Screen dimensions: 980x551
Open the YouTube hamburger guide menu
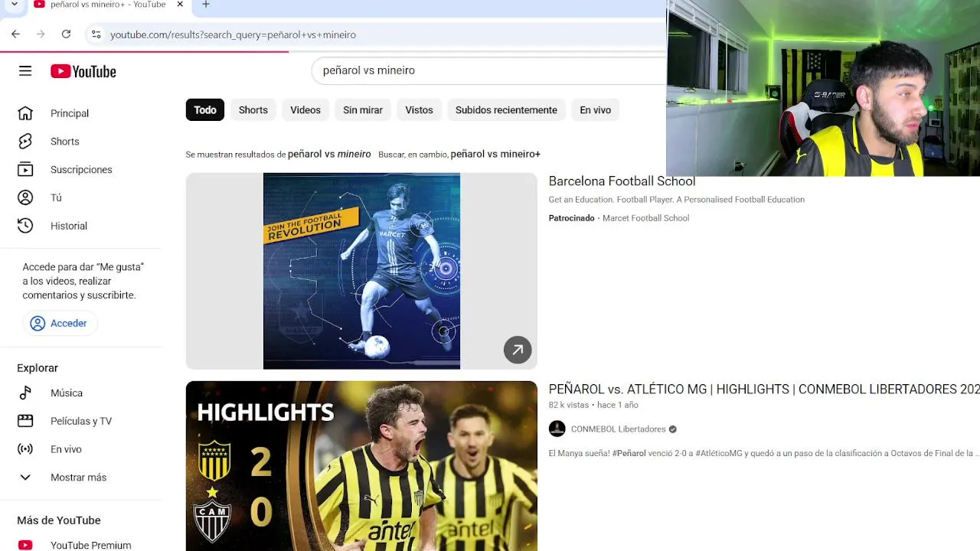[x=25, y=71]
